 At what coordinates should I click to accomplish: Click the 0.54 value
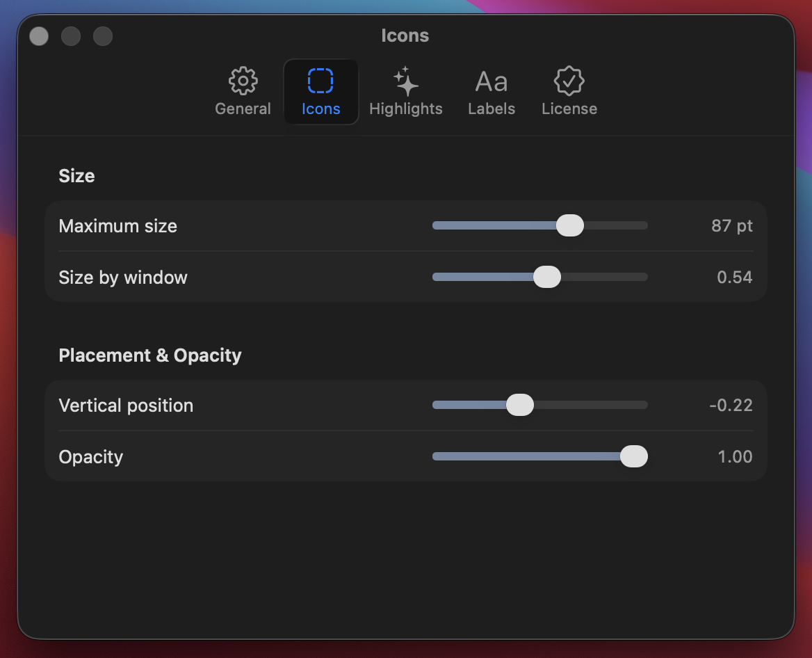(734, 278)
